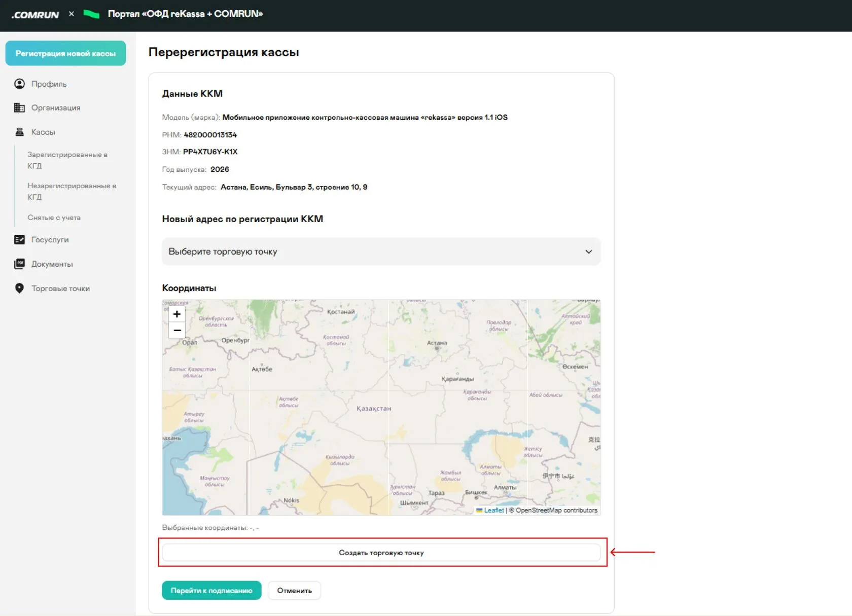This screenshot has height=616, width=852.
Task: Zoom out the map with minus button
Action: click(176, 330)
